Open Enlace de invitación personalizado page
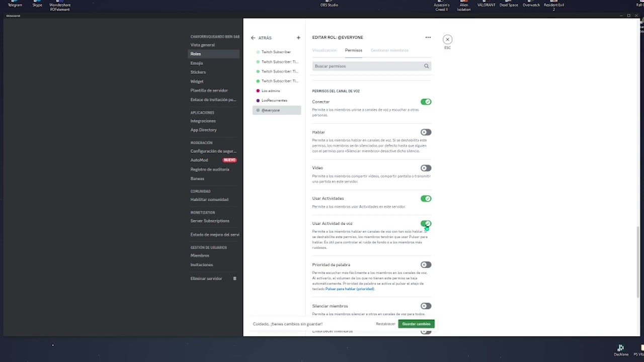This screenshot has height=362, width=644. coord(214,100)
